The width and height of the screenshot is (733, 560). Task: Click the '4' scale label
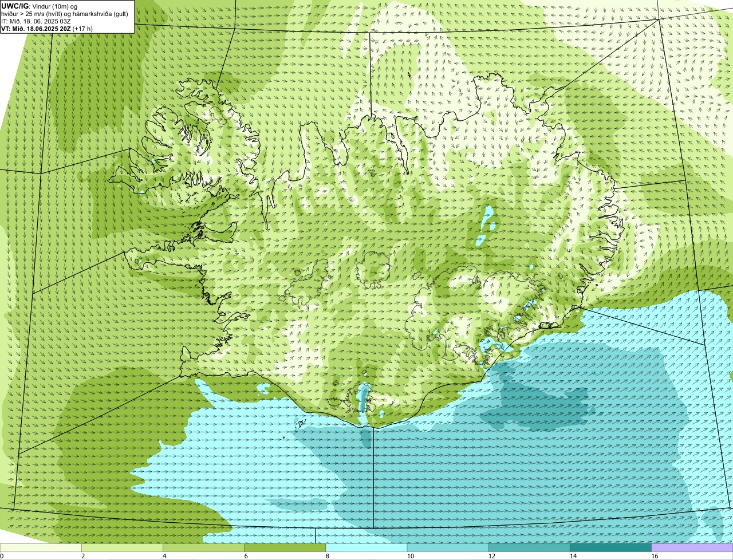(x=164, y=556)
